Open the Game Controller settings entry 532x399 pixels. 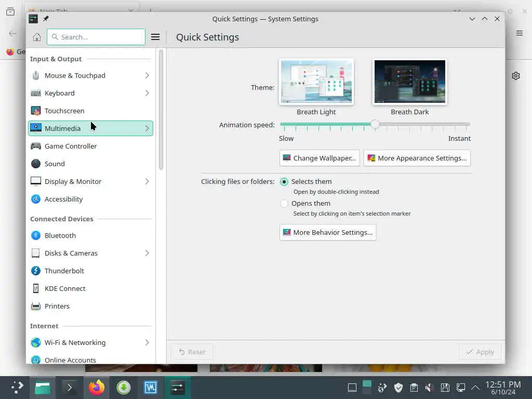[x=90, y=146]
